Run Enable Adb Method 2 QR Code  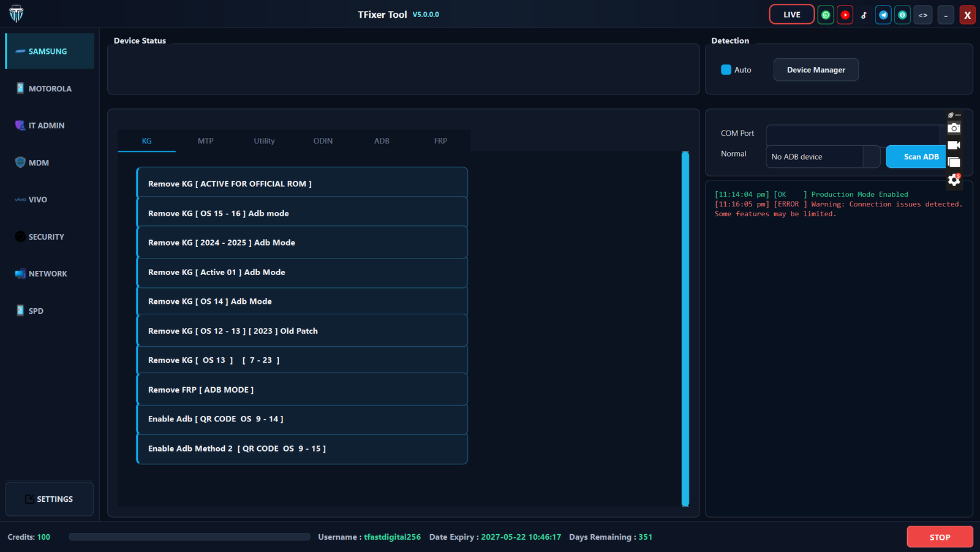302,449
